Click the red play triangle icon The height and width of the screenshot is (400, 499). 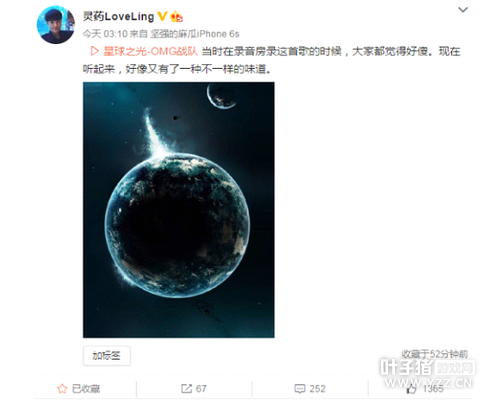point(94,51)
